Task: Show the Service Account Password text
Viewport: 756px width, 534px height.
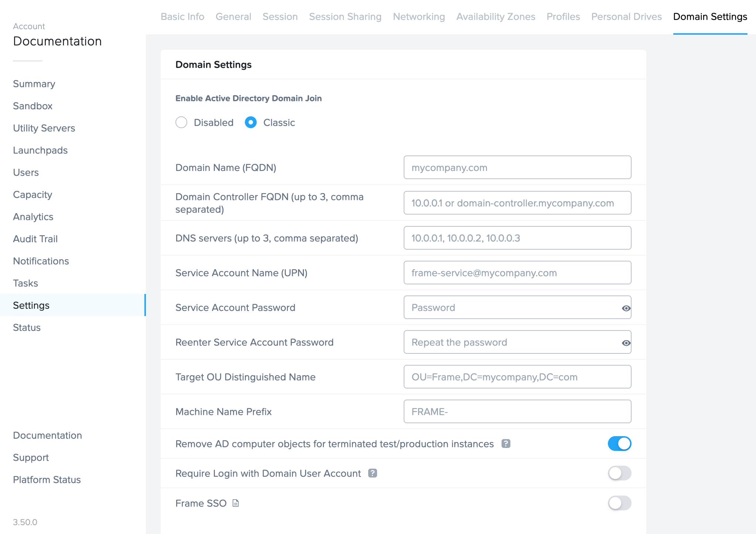Action: (x=626, y=308)
